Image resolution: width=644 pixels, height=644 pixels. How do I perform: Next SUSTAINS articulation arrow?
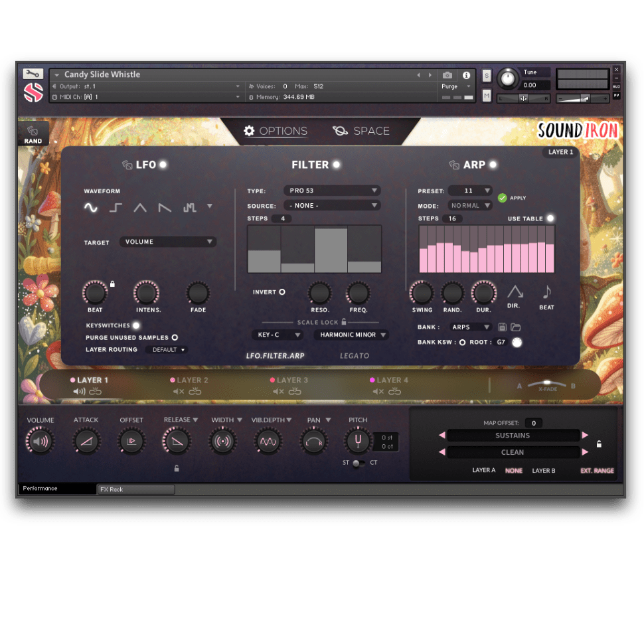[x=586, y=436]
